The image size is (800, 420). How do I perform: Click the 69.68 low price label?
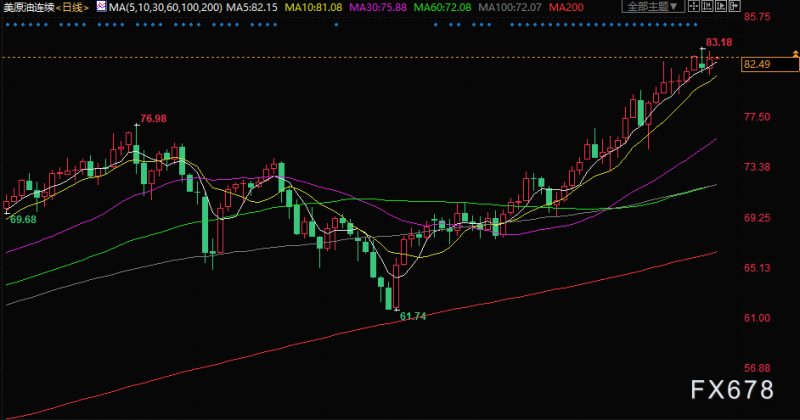point(23,220)
